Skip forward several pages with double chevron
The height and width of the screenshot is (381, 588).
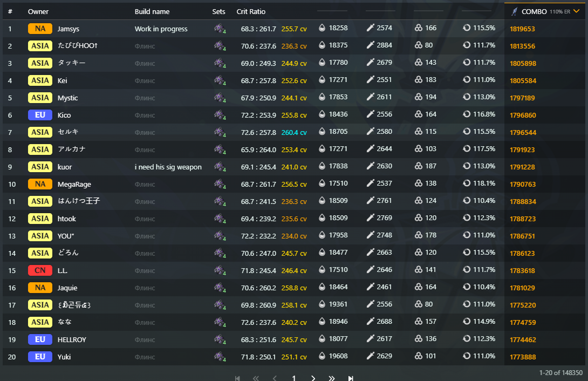pyautogui.click(x=332, y=378)
